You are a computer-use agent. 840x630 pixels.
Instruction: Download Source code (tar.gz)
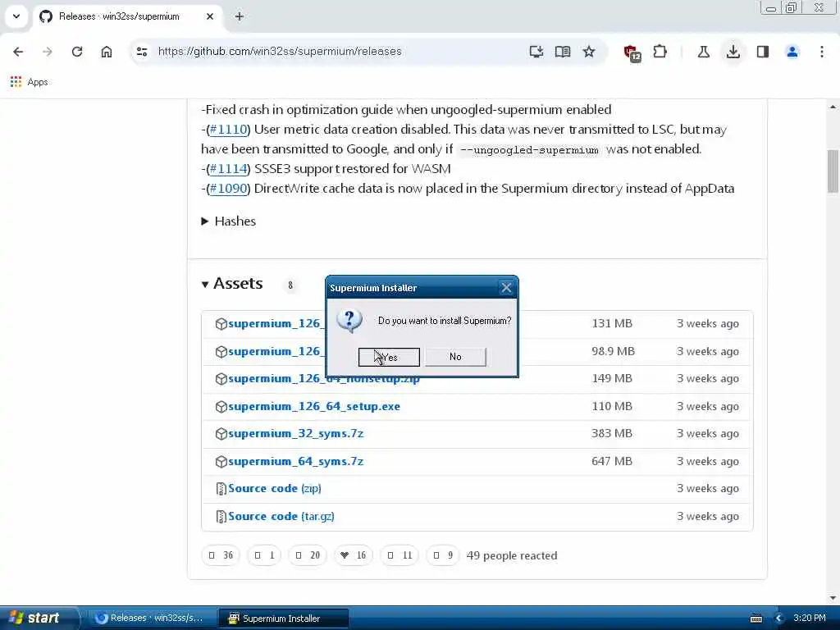click(281, 517)
